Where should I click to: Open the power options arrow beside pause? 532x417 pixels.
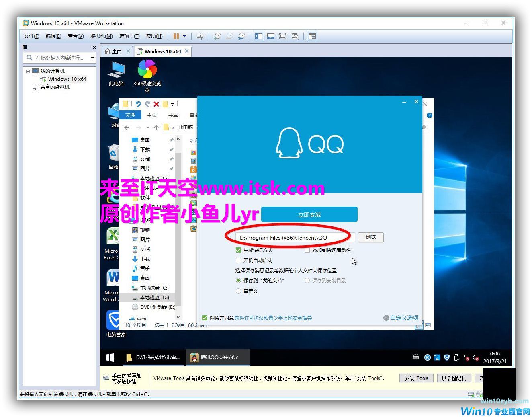click(x=185, y=36)
